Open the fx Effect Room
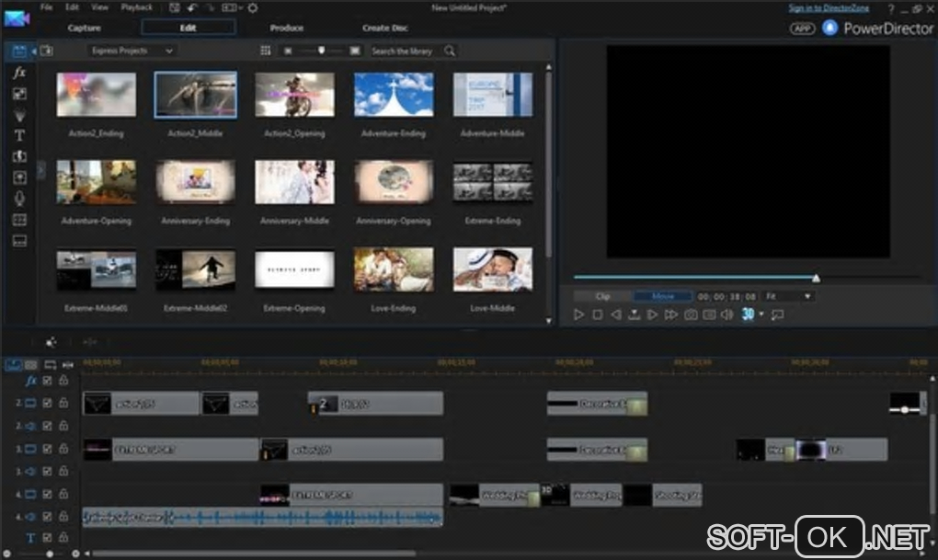Image resolution: width=938 pixels, height=560 pixels. (x=19, y=73)
